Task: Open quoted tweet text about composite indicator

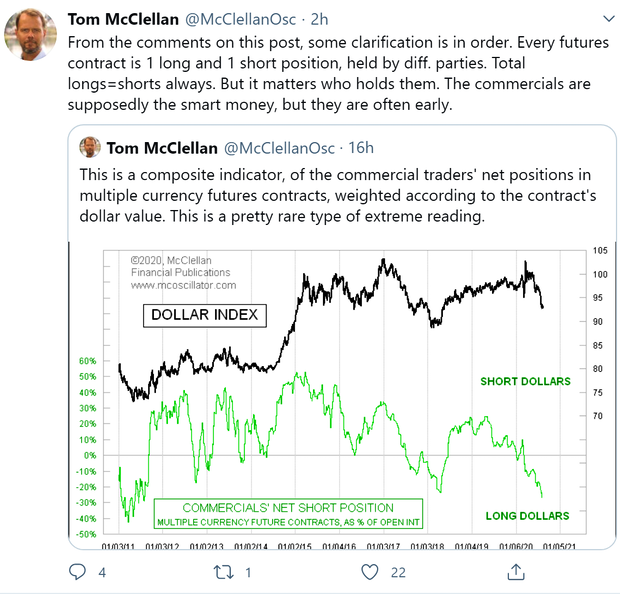Action: click(338, 195)
